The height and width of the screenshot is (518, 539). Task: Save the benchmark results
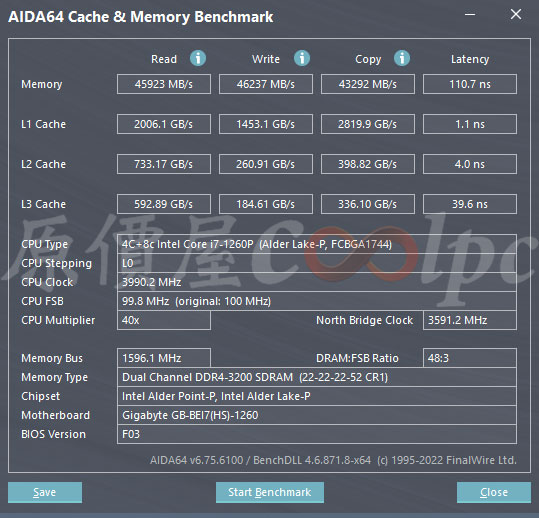[45, 492]
